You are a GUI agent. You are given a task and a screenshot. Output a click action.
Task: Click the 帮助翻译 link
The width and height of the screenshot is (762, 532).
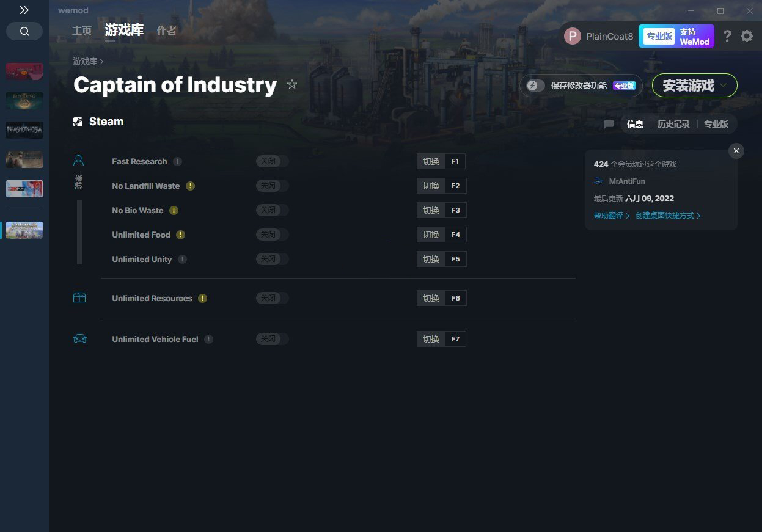pos(612,216)
